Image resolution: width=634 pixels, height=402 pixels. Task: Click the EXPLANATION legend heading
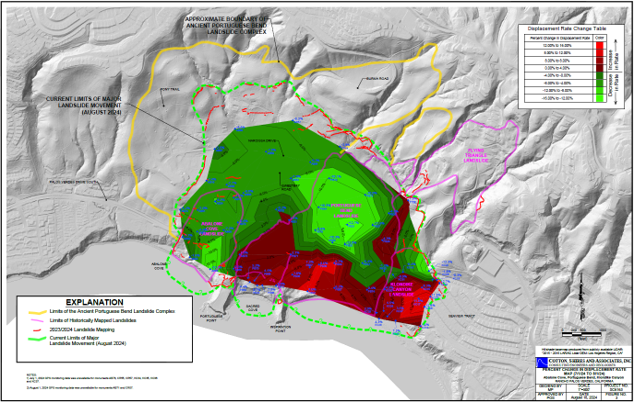95,301
